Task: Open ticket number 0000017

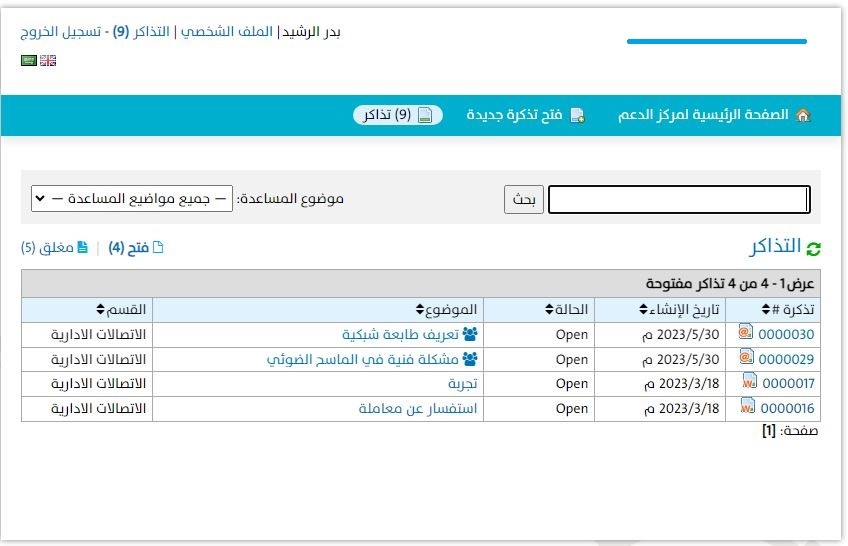Action: (789, 384)
